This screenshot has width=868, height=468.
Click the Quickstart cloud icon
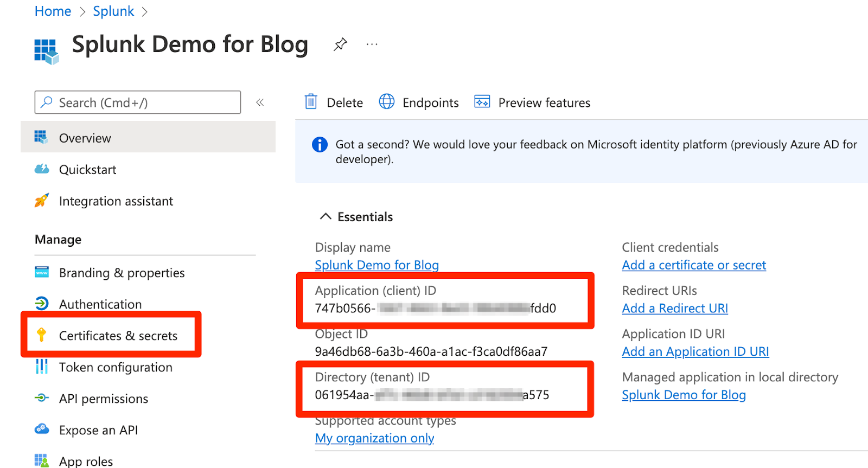coord(42,169)
